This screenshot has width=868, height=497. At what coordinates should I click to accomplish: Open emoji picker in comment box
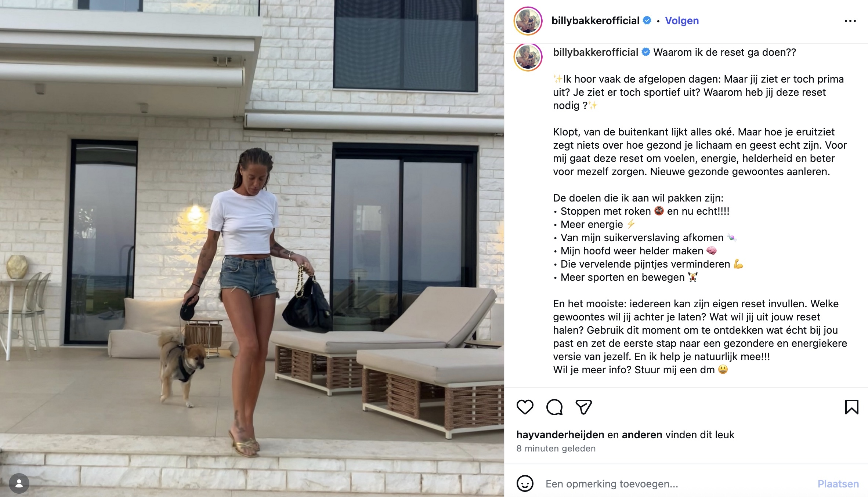[525, 483]
